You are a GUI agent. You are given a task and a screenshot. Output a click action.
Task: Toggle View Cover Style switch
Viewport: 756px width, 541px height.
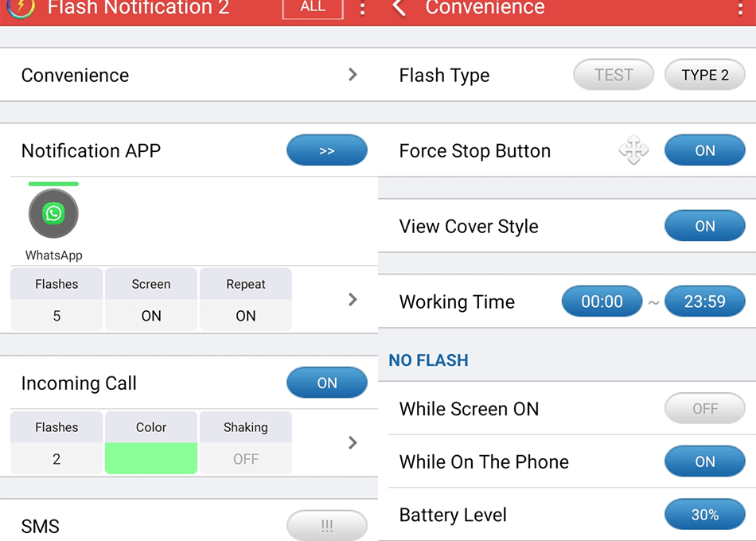[x=705, y=226]
